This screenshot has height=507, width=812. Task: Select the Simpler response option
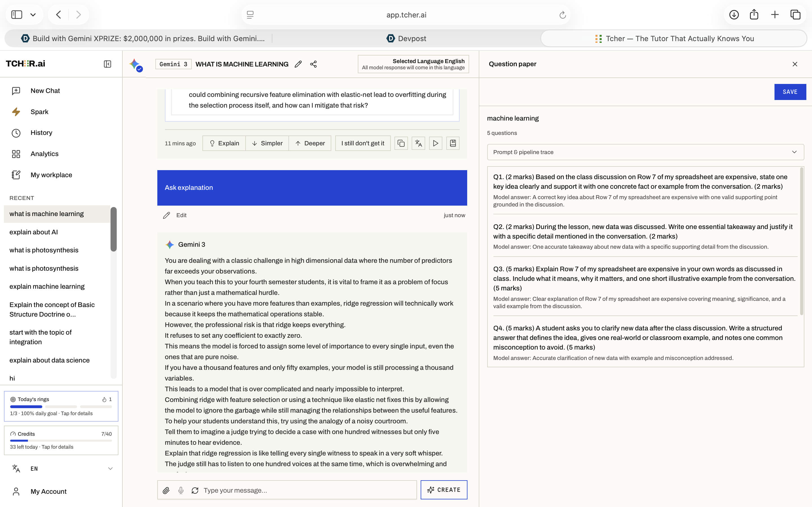[x=267, y=143]
